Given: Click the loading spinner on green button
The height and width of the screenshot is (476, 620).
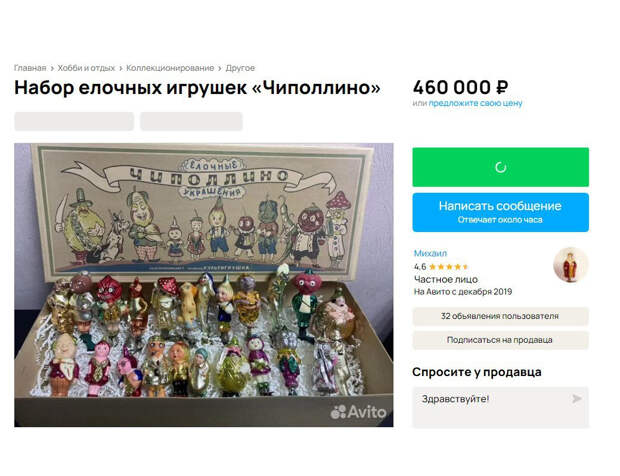Looking at the screenshot, I should click(501, 168).
